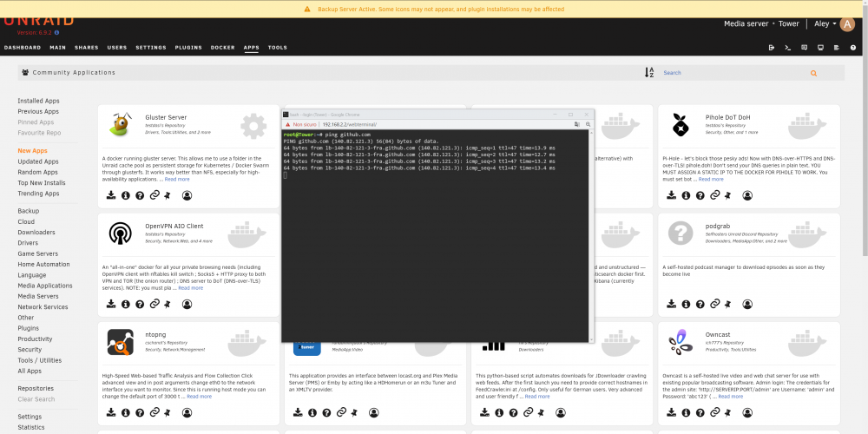
Task: Open the Settings menu item
Action: point(151,48)
